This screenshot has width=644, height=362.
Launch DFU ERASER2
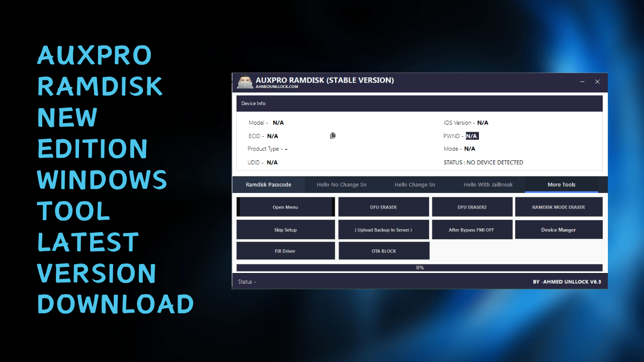point(472,207)
